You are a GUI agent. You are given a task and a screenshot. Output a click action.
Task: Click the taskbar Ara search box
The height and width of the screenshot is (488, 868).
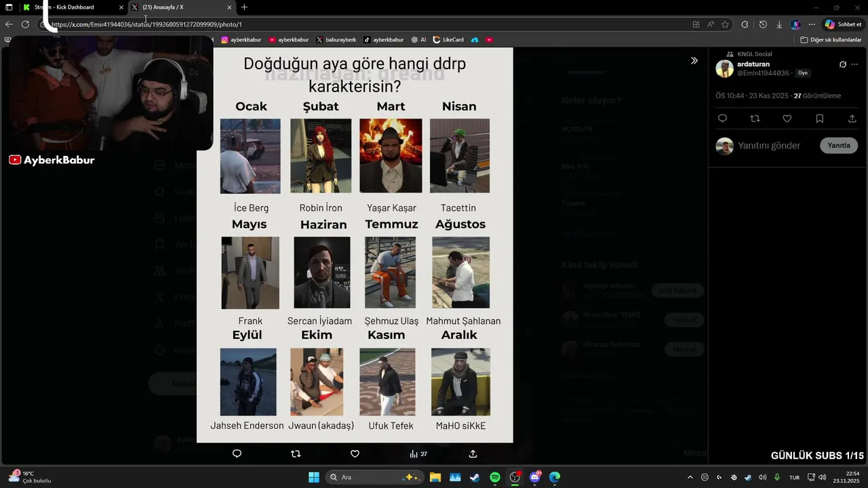click(x=374, y=477)
